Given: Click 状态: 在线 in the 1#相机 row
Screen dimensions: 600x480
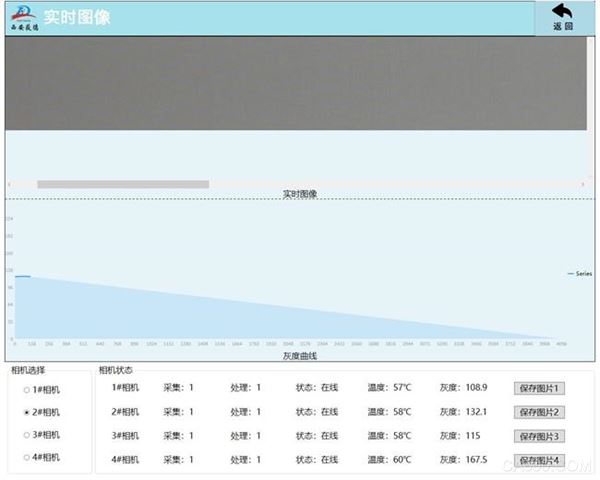Looking at the screenshot, I should click(x=317, y=387).
